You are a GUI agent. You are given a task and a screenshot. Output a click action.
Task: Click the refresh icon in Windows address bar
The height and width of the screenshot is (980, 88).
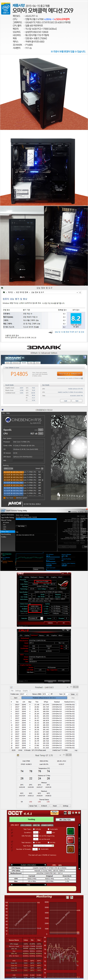point(80,293)
